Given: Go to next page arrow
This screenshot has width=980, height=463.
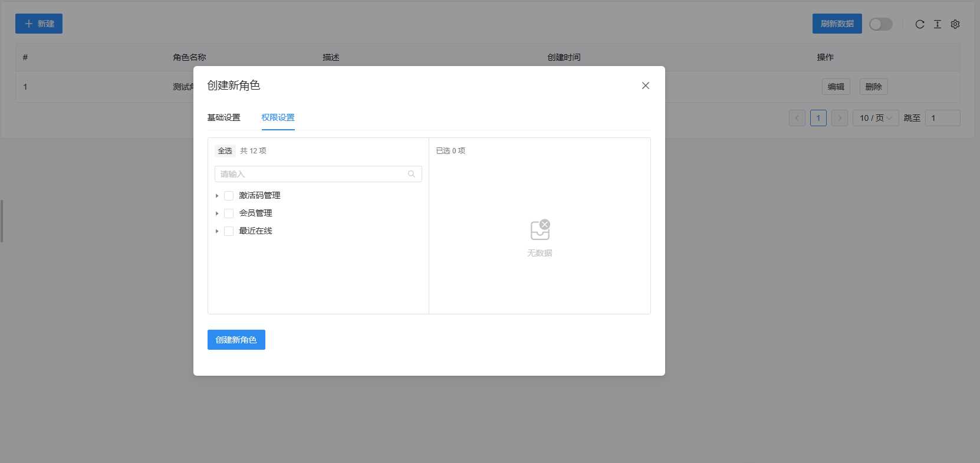Looking at the screenshot, I should point(840,118).
